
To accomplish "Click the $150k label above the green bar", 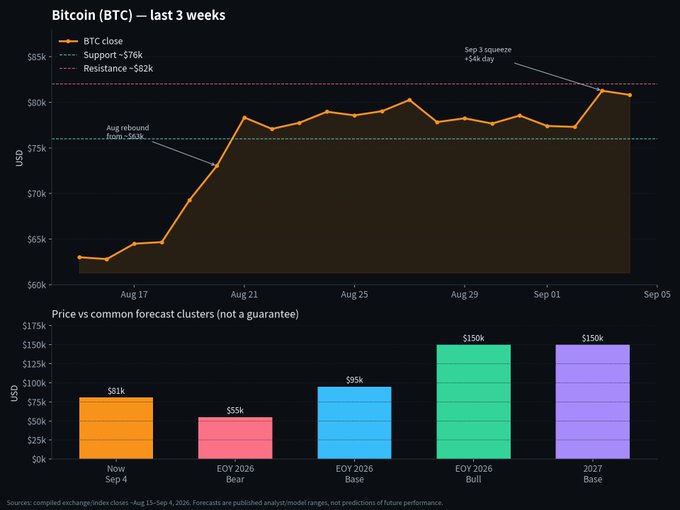I will click(474, 338).
